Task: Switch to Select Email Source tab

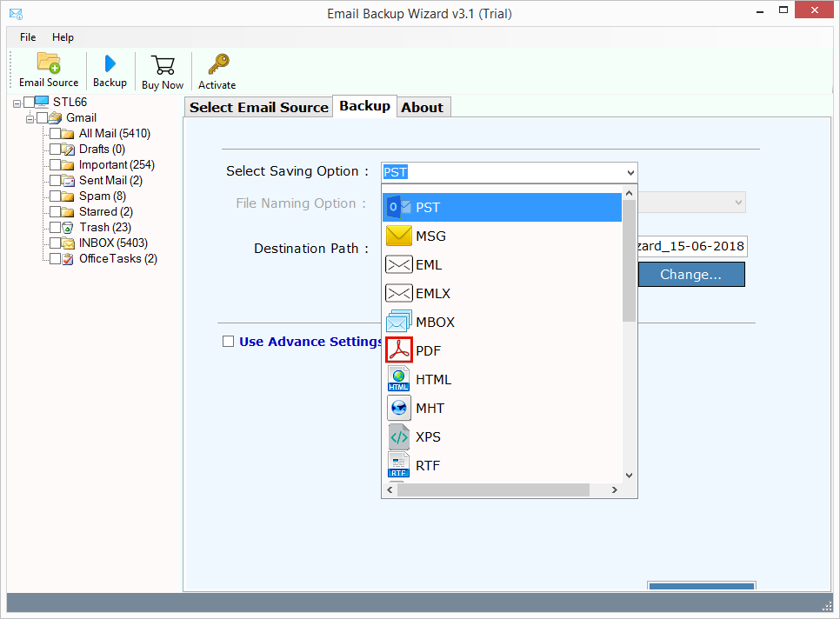Action: [x=259, y=107]
